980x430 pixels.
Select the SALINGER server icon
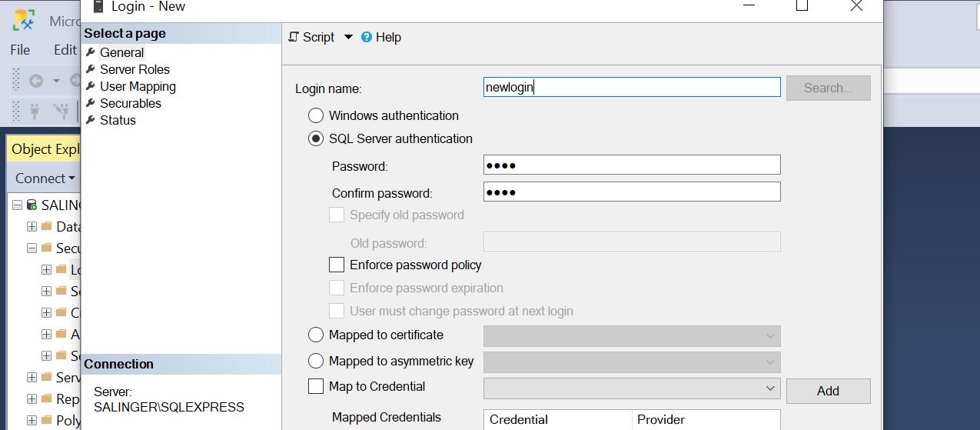pyautogui.click(x=32, y=205)
